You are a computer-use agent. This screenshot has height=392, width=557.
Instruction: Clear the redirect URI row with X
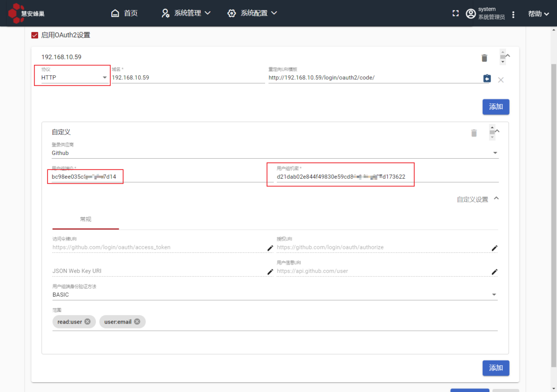[x=501, y=79]
